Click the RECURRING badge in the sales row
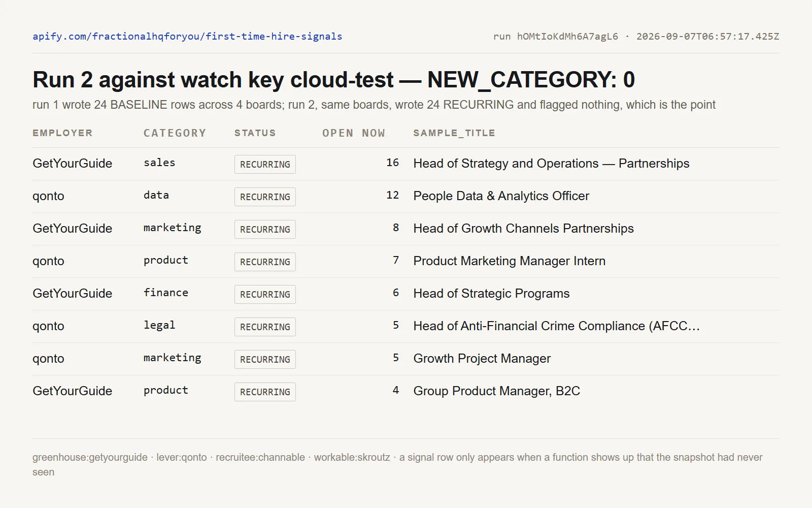Screen dimensions: 812x508 [265, 164]
